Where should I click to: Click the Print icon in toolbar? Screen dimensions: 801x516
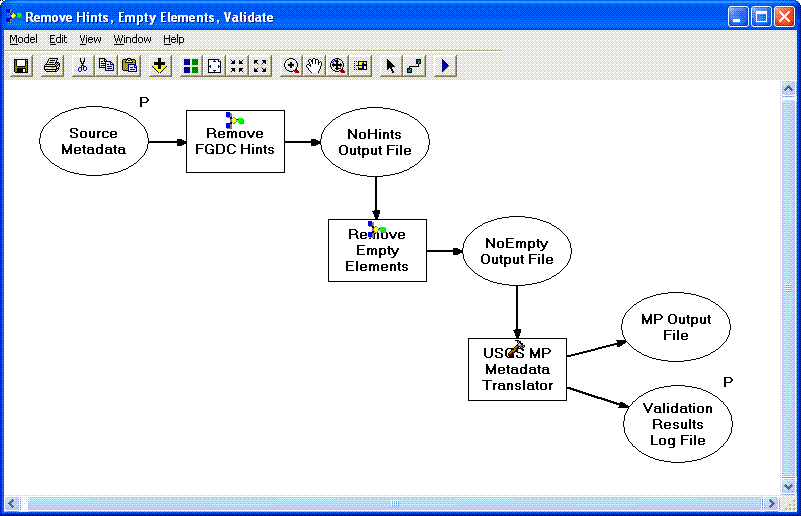(x=52, y=66)
